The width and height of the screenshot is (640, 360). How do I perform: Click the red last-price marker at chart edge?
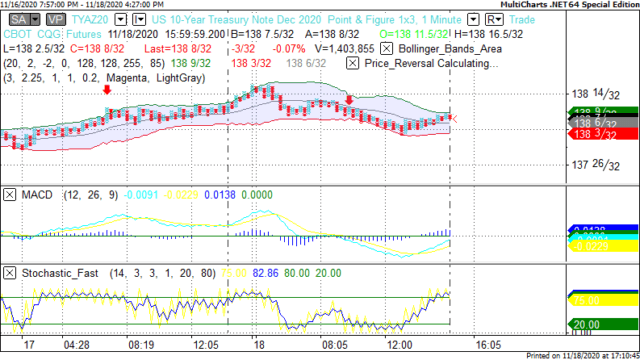[x=454, y=119]
